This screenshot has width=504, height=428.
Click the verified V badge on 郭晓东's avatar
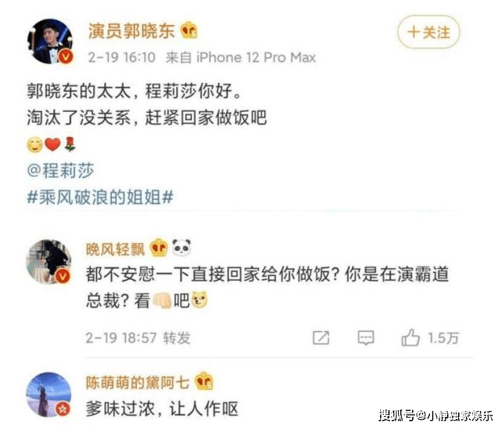click(65, 57)
